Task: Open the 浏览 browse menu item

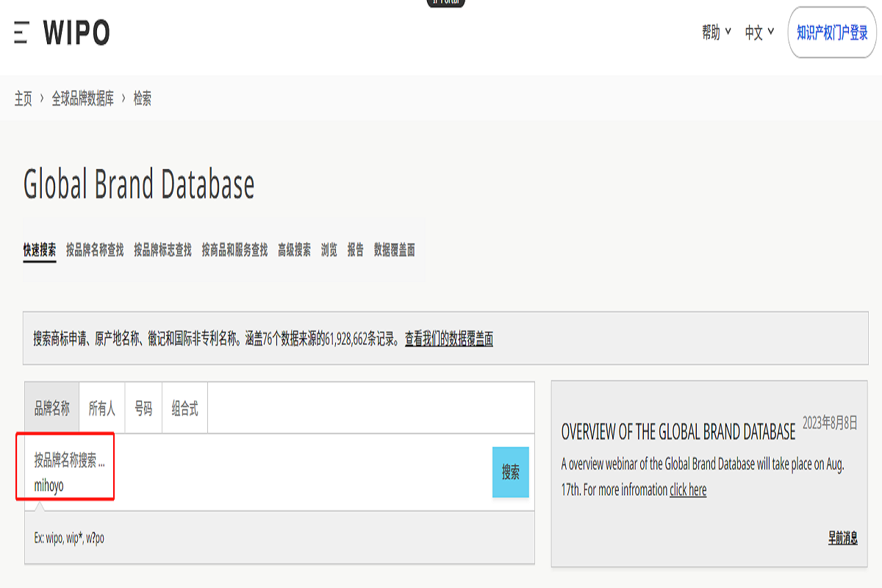Action: point(329,250)
